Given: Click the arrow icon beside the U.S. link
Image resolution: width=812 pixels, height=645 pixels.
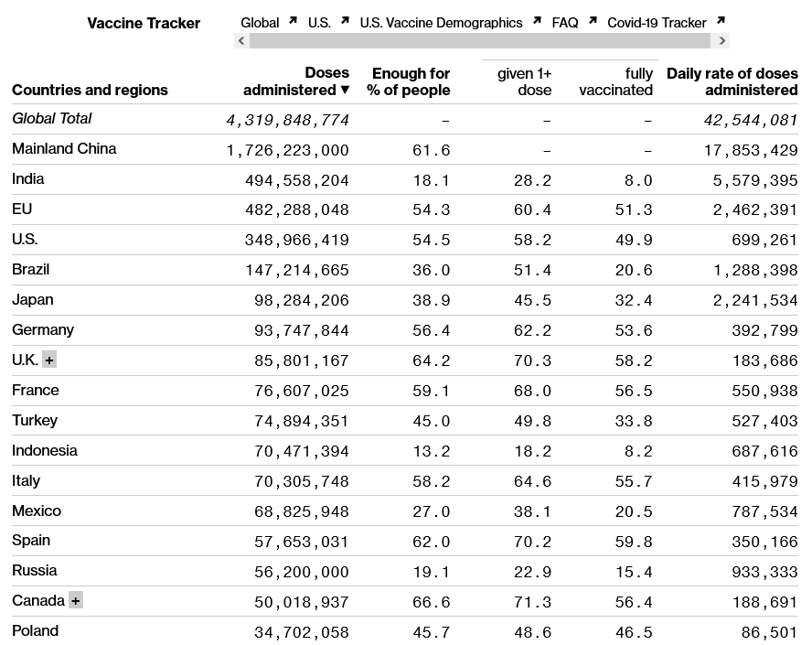Looking at the screenshot, I should [x=345, y=20].
